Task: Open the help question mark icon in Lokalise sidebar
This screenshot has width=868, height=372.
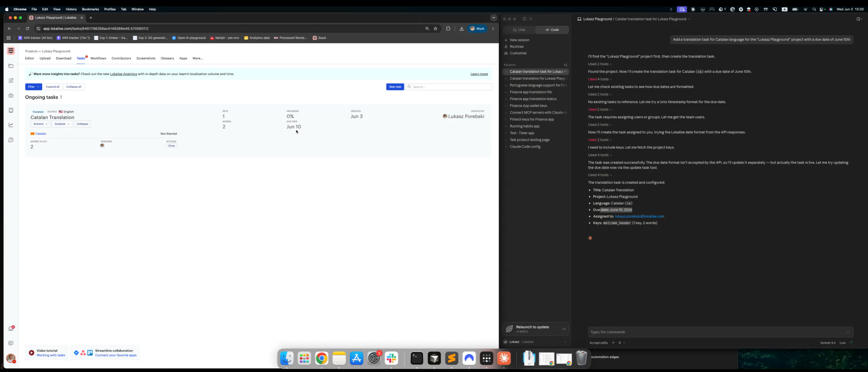Action: tap(11, 140)
